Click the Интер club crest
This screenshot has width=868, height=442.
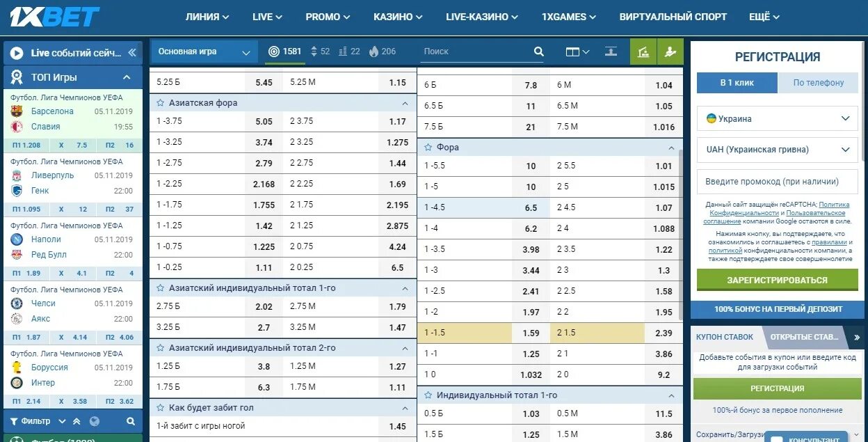(x=17, y=383)
